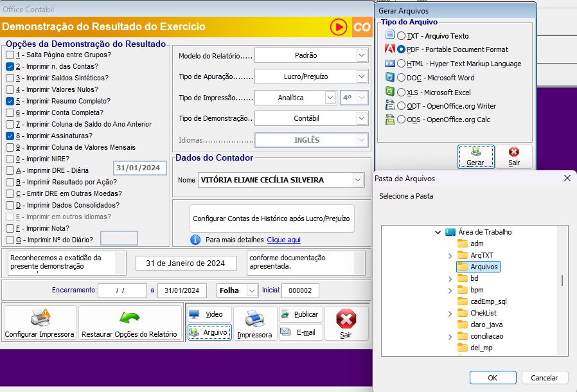577x392 pixels.
Task: Open the Modelo do Relatório dropdown
Action: click(x=311, y=56)
